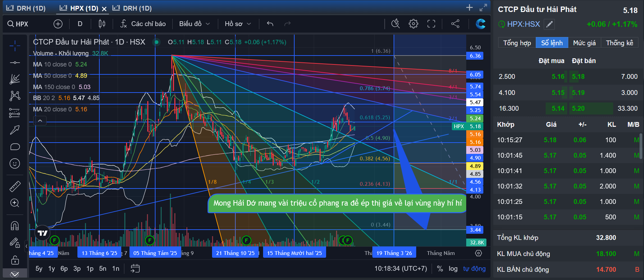Hide the drawing sidebar with side arrow
Screen dimensions: 644x280
26,246
